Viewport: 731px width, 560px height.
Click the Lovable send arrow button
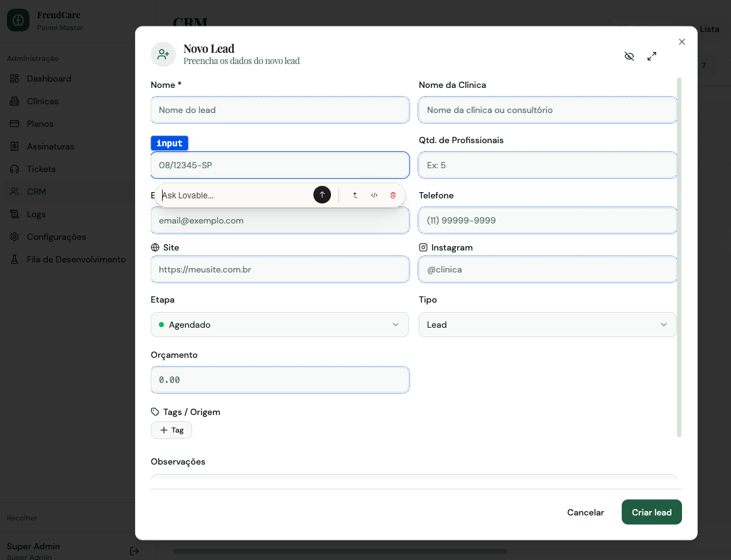pyautogui.click(x=322, y=195)
